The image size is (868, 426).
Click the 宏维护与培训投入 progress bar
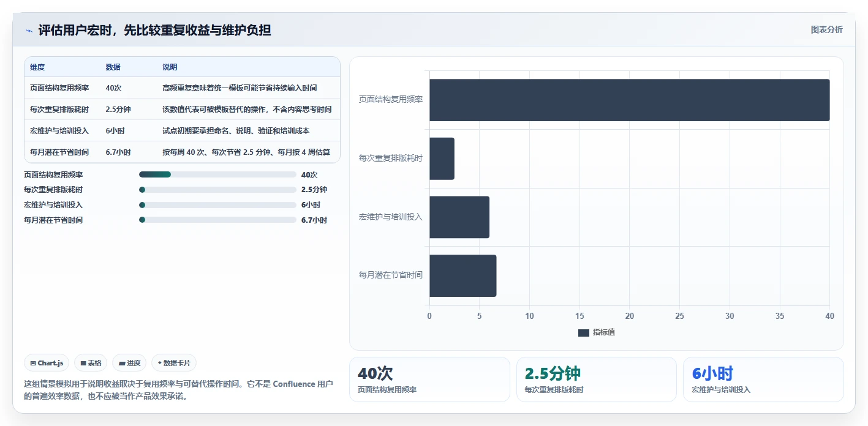(217, 205)
